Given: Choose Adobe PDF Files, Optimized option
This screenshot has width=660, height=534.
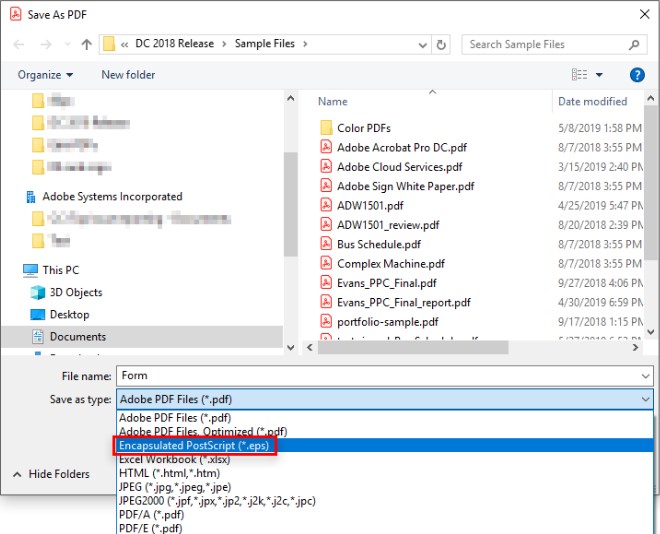Looking at the screenshot, I should (x=385, y=432).
